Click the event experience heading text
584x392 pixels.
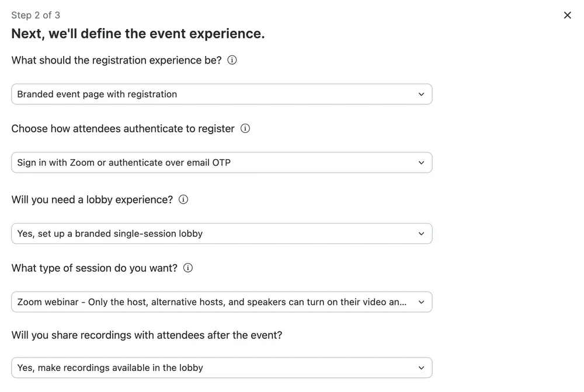tap(138, 33)
